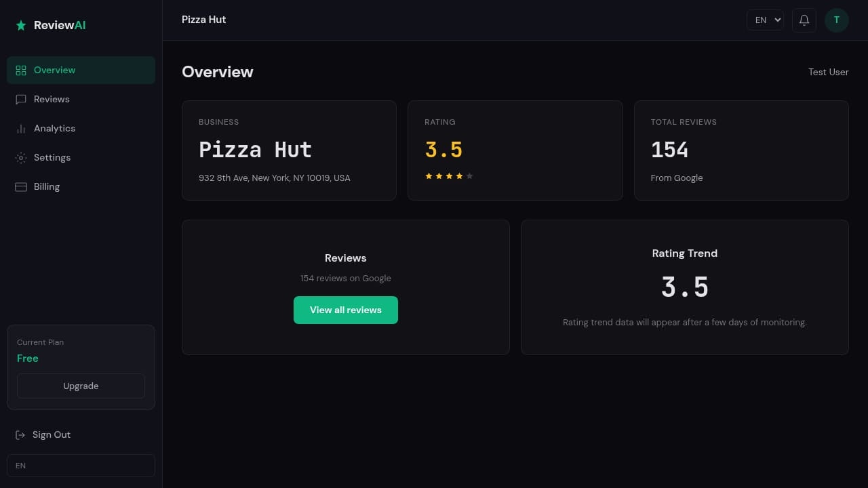Viewport: 868px width, 488px height.
Task: Click the Test User label
Action: tap(828, 72)
